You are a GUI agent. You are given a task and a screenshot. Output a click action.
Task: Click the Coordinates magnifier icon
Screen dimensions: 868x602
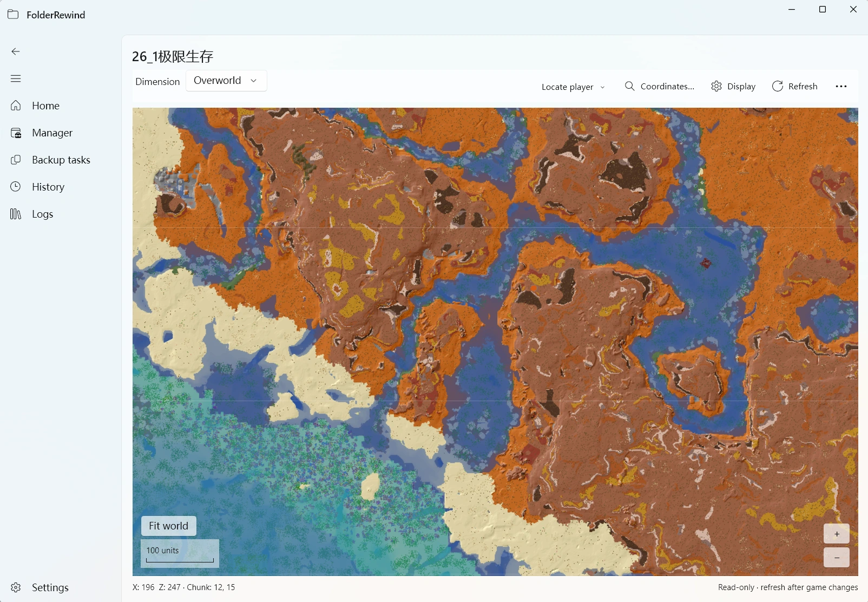point(629,86)
